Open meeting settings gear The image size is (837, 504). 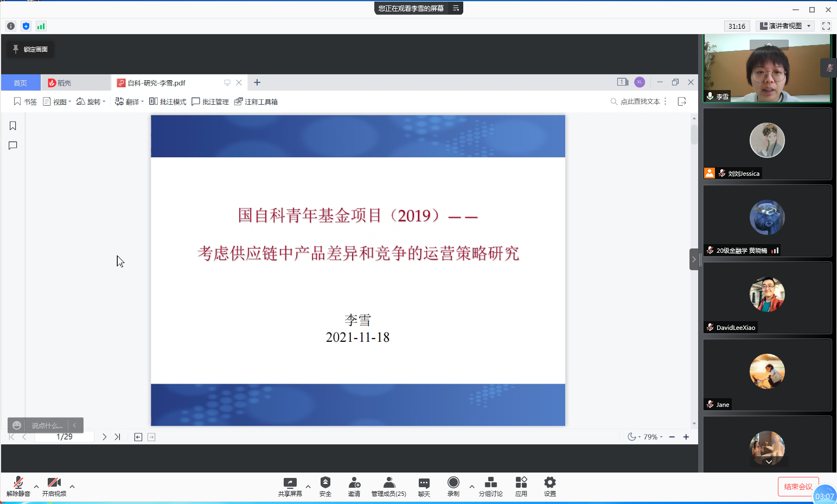tap(550, 486)
